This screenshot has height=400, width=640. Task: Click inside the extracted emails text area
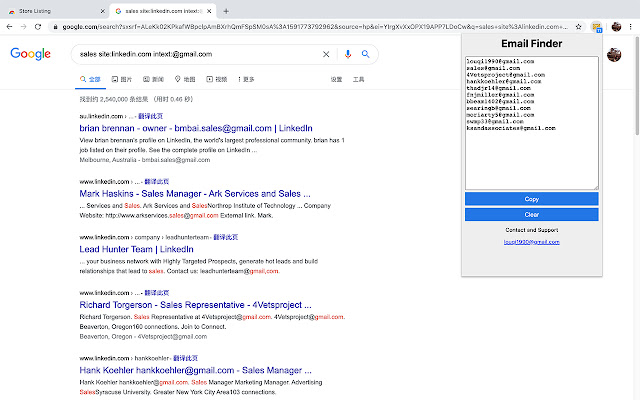pyautogui.click(x=531, y=123)
